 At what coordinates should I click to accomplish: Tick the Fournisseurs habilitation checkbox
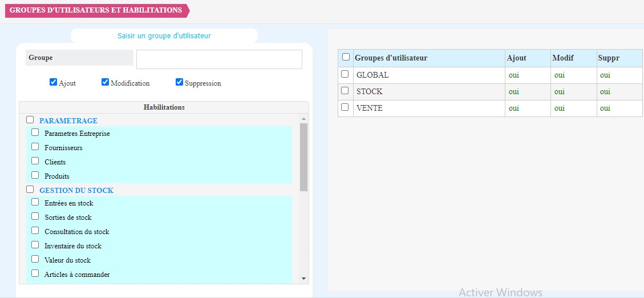[x=35, y=147]
